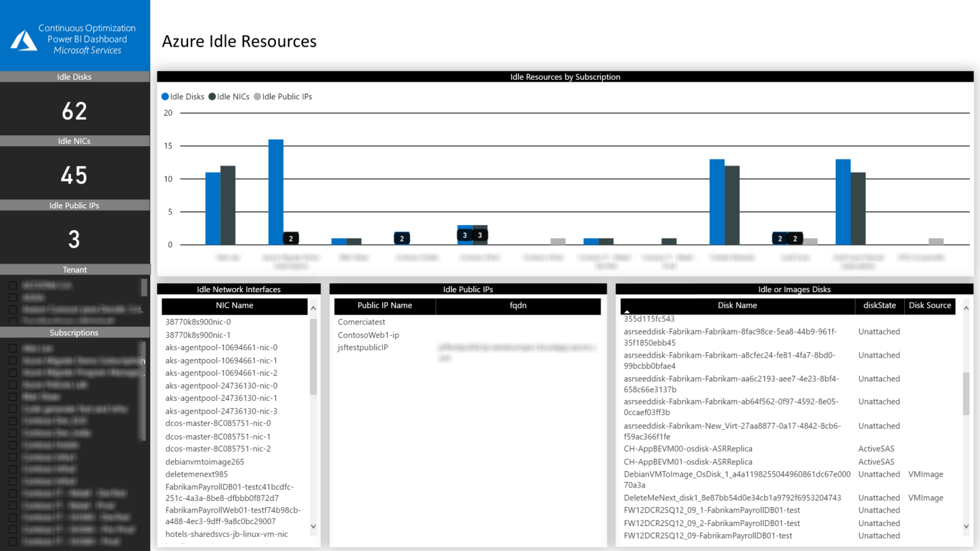Click the up arrow of NIC list scrollbar
Screen dimensions: 980x551
[x=313, y=309]
